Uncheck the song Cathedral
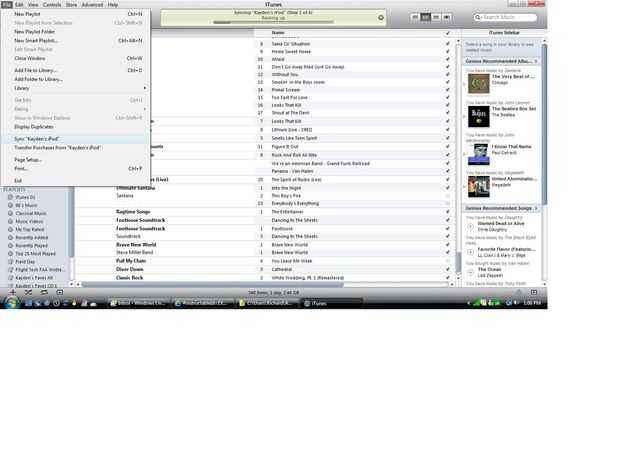This screenshot has width=620, height=465. coord(448,269)
